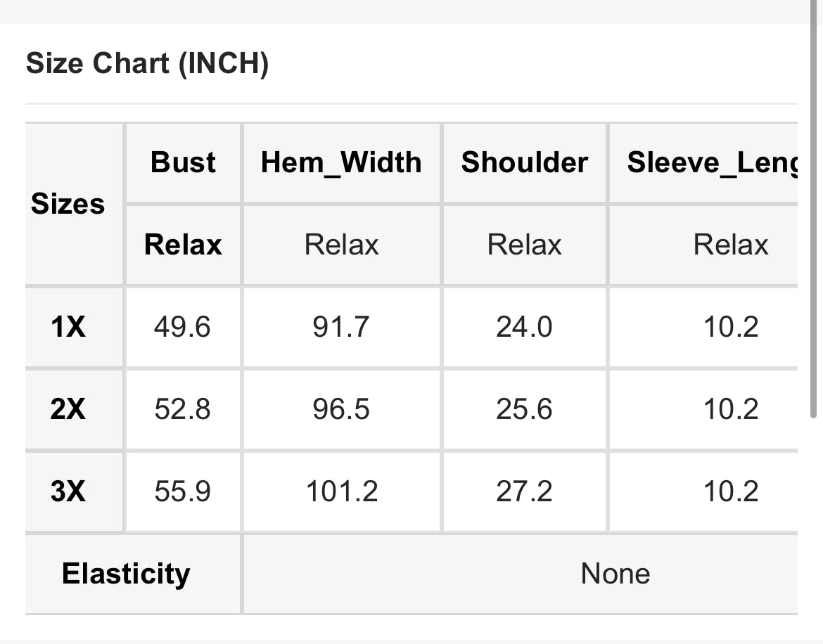Click the Sizes column header

click(x=68, y=205)
